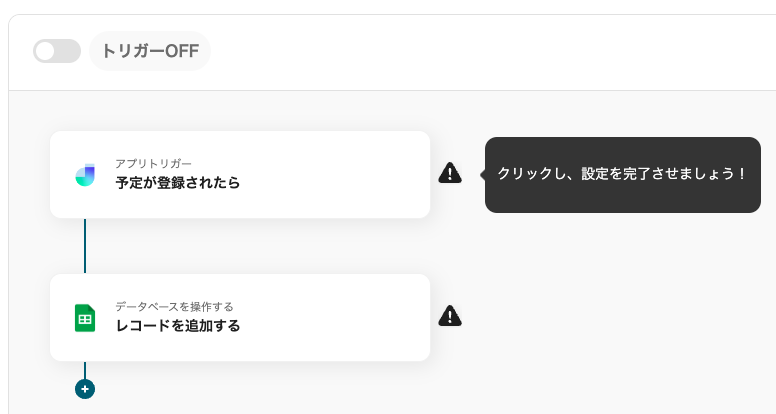Add a new step with plus button
The height and width of the screenshot is (414, 776).
(85, 388)
